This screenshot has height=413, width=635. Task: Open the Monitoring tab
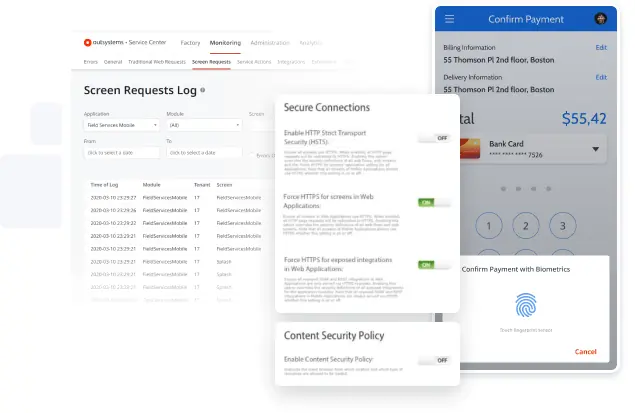pyautogui.click(x=225, y=43)
